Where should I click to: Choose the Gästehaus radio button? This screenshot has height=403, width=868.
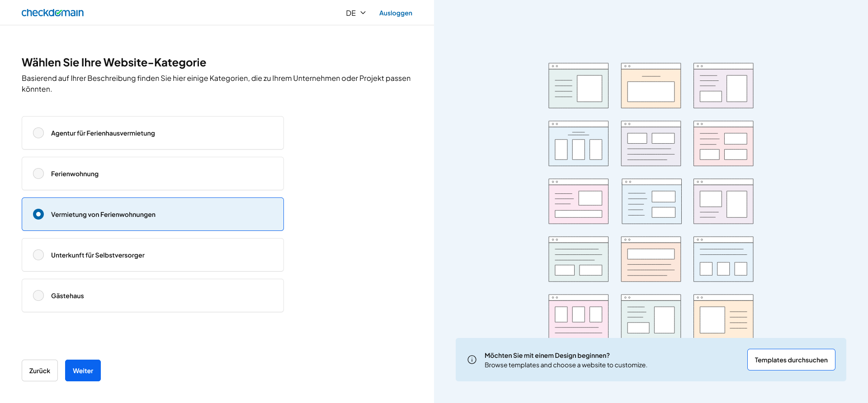pos(38,295)
